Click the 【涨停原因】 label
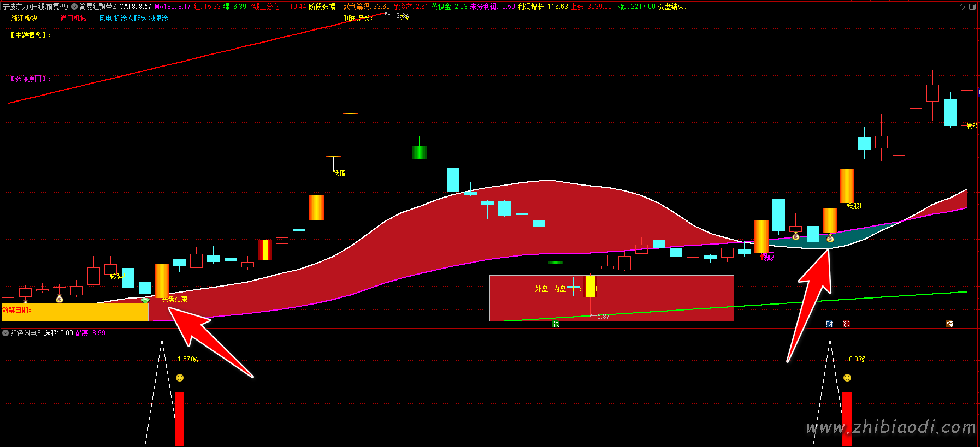Image resolution: width=980 pixels, height=447 pixels. click(x=31, y=79)
